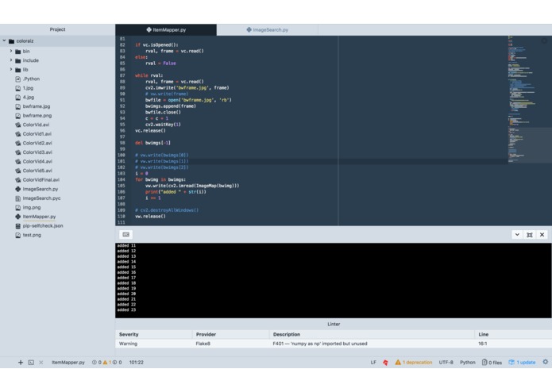Click the UTF-8 encoding selector

[x=446, y=362]
